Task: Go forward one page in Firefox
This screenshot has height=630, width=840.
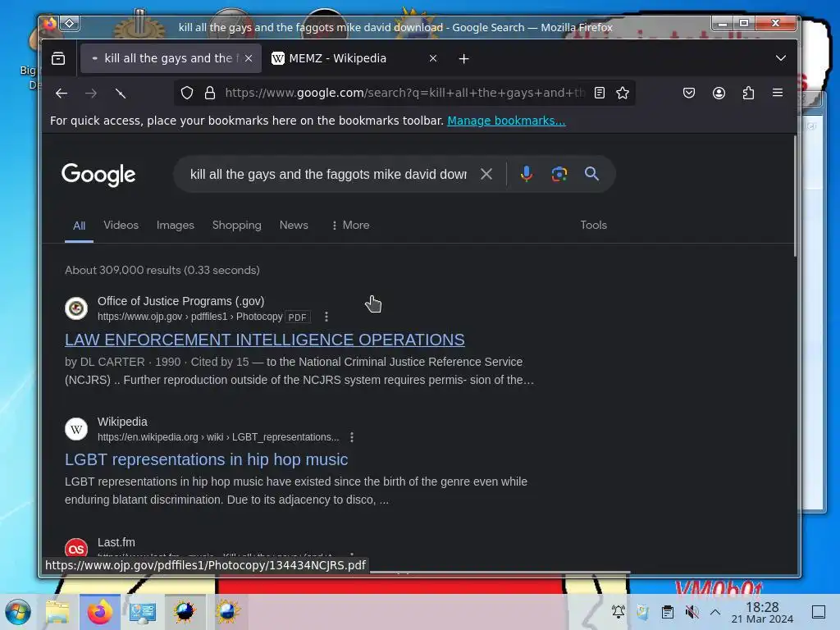Action: [91, 94]
